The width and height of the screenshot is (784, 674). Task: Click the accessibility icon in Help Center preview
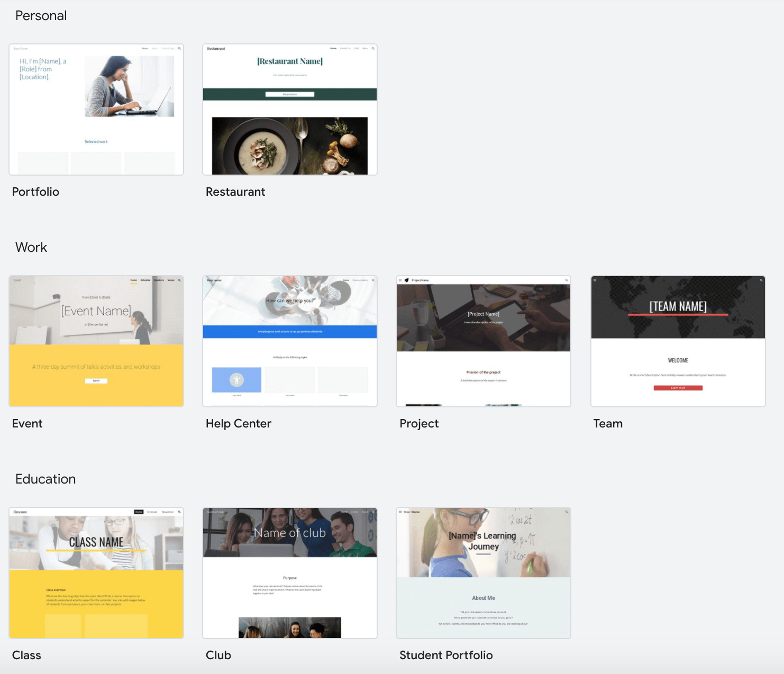click(236, 379)
